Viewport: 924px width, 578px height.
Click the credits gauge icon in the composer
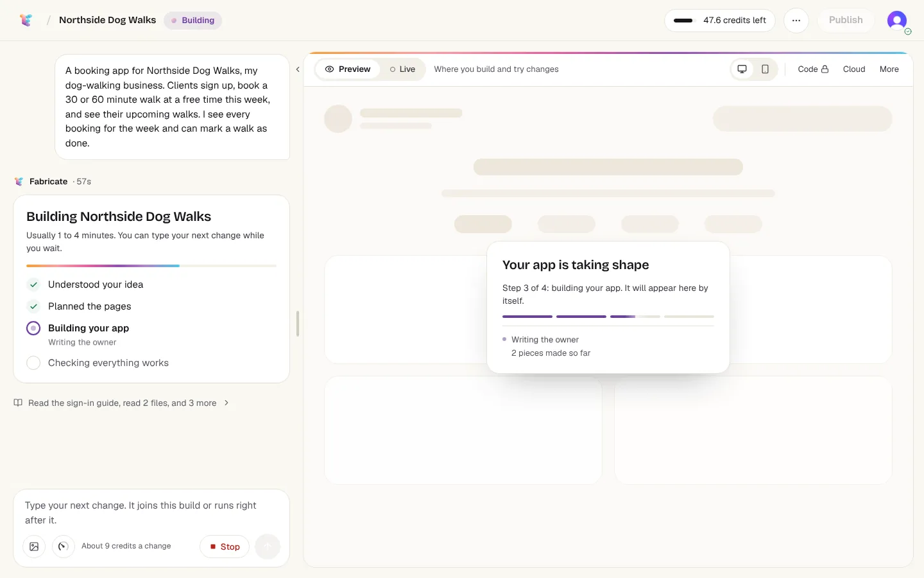click(63, 547)
